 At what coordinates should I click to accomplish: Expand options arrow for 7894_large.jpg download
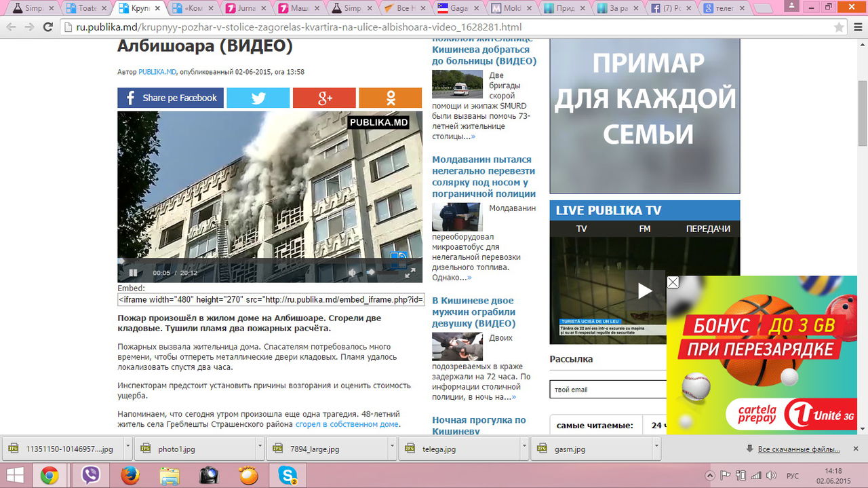click(393, 449)
